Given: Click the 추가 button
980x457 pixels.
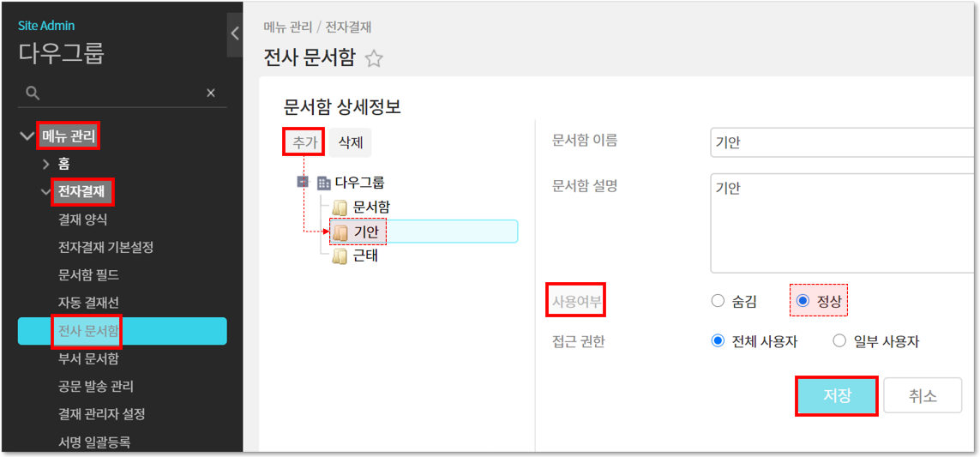Looking at the screenshot, I should click(x=303, y=142).
